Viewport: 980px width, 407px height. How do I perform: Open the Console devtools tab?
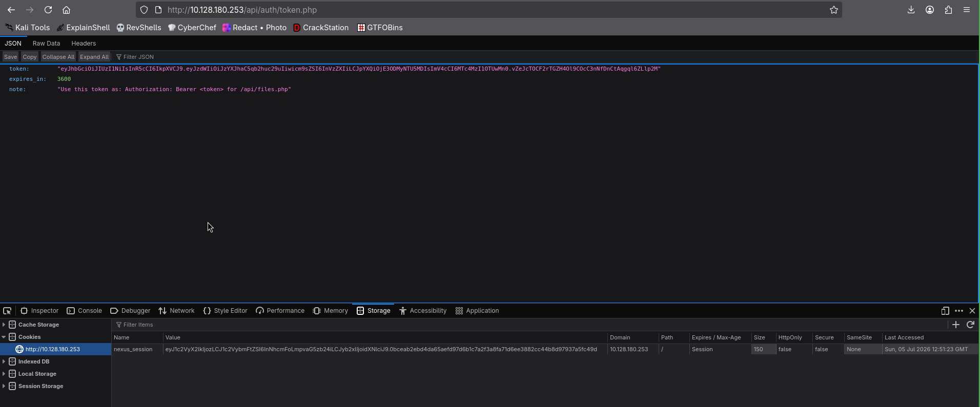[84, 311]
